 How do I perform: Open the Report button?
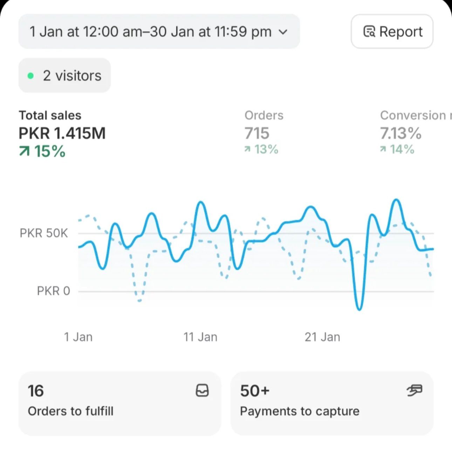pos(392,32)
